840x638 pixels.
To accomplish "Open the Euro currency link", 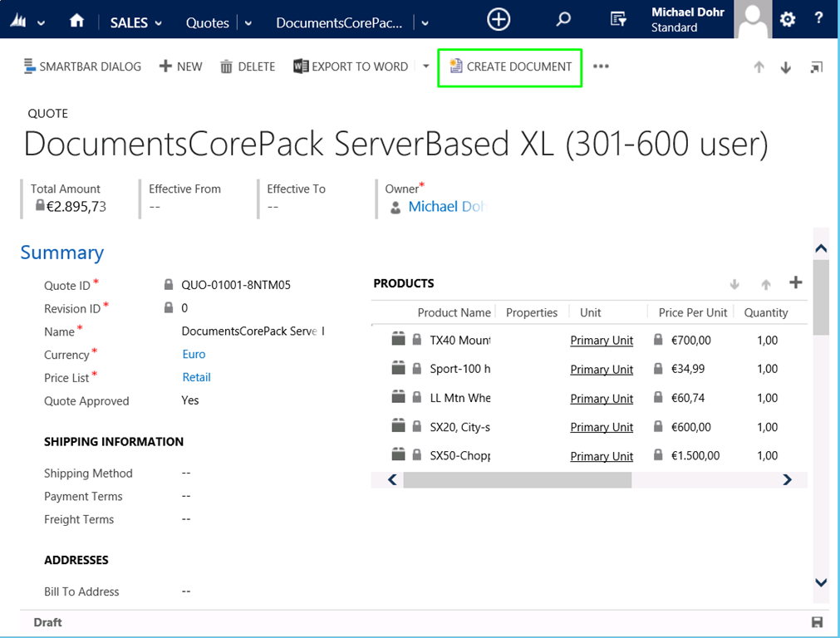I will (x=194, y=354).
